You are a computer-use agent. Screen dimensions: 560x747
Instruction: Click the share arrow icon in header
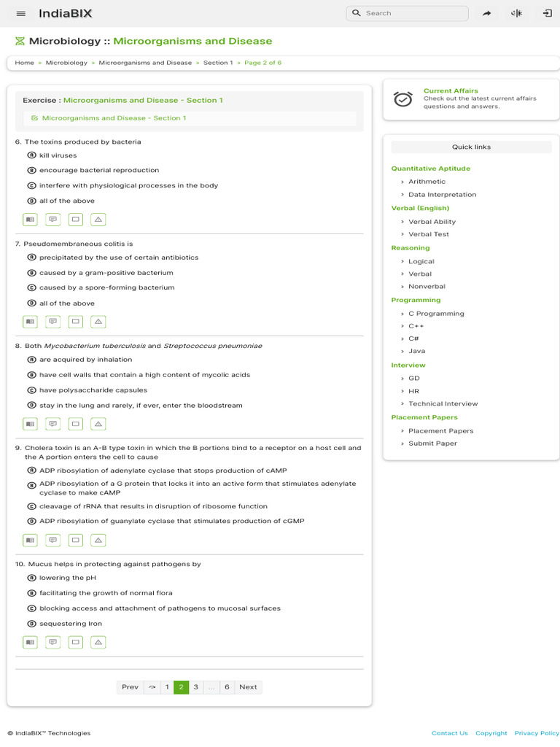487,13
